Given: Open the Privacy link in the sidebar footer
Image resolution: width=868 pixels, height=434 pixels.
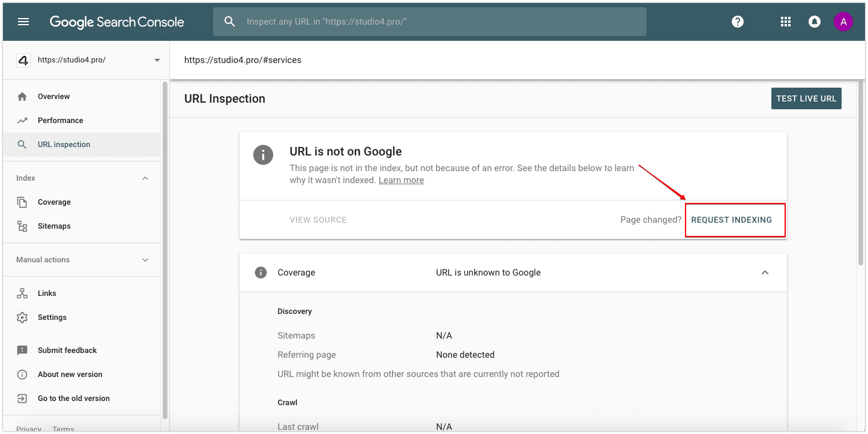Looking at the screenshot, I should pos(29,429).
